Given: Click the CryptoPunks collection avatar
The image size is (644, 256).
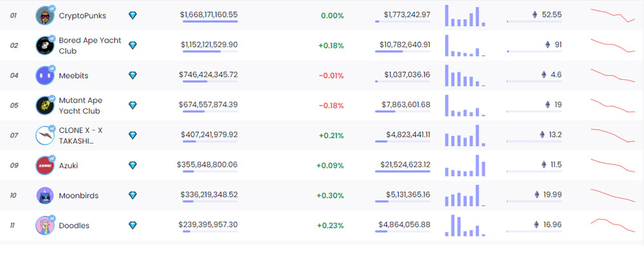Looking at the screenshot, I should click(x=45, y=15).
